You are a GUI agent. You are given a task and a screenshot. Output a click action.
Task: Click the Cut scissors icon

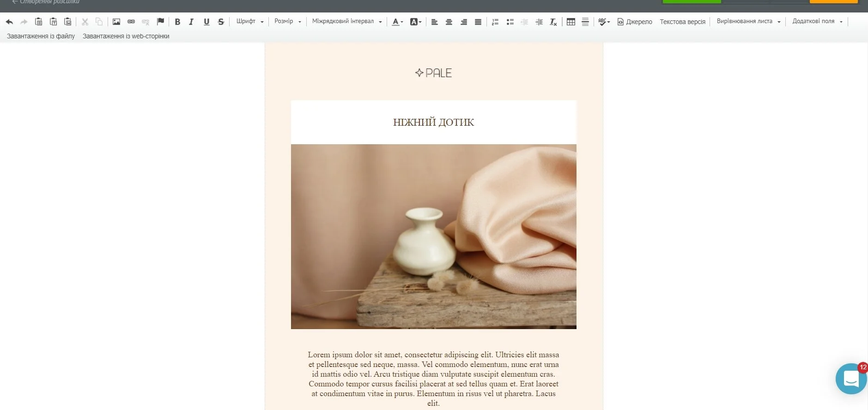(85, 22)
